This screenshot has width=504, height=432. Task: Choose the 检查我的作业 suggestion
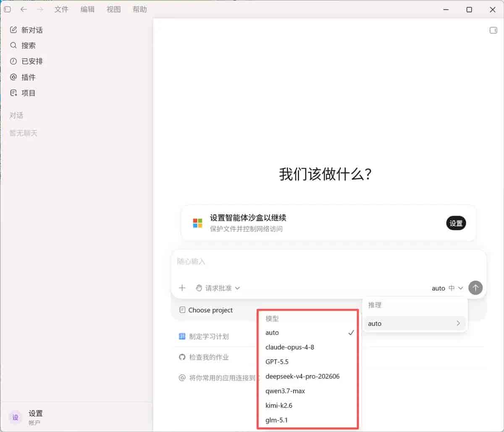coord(204,357)
